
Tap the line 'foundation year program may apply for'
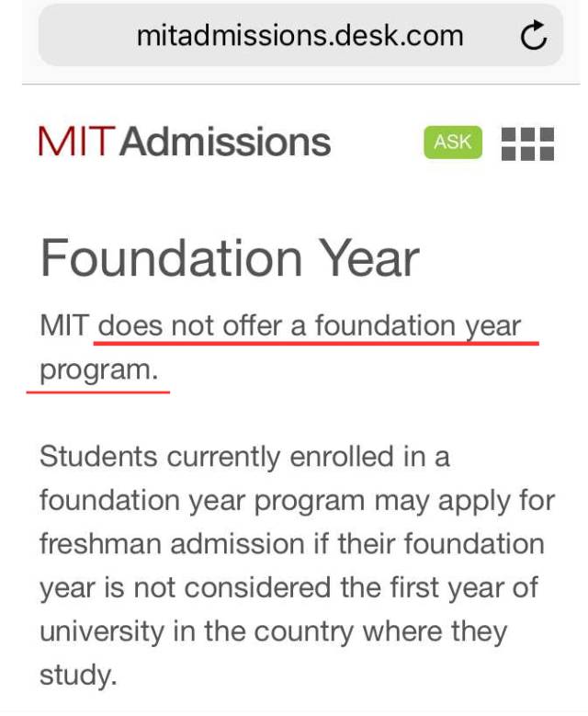297,500
